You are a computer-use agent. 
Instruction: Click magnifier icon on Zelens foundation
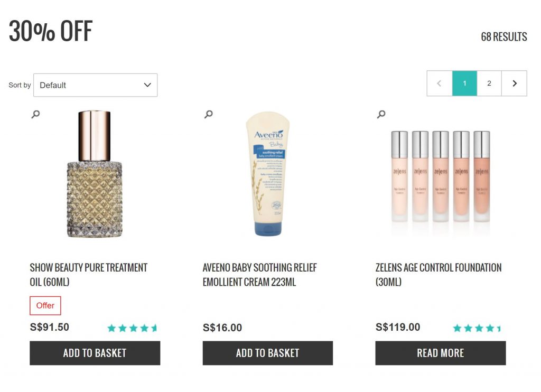381,114
